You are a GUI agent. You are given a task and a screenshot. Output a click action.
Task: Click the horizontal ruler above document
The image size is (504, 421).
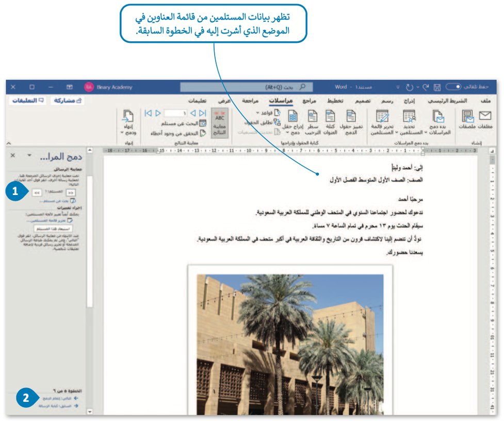[291, 151]
